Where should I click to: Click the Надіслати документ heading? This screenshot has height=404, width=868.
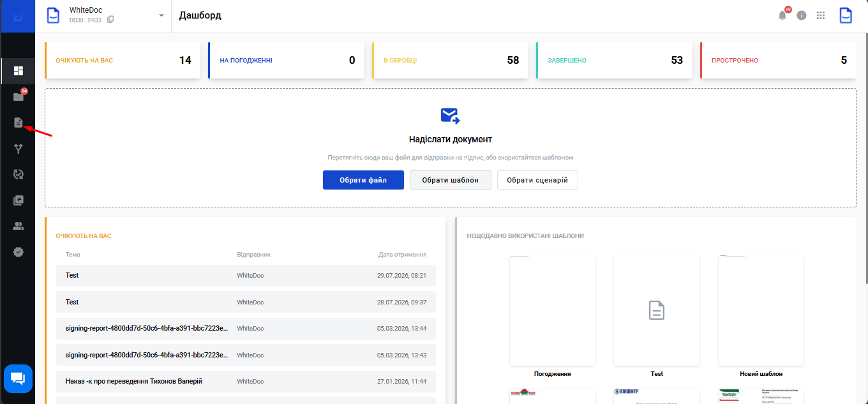point(451,139)
